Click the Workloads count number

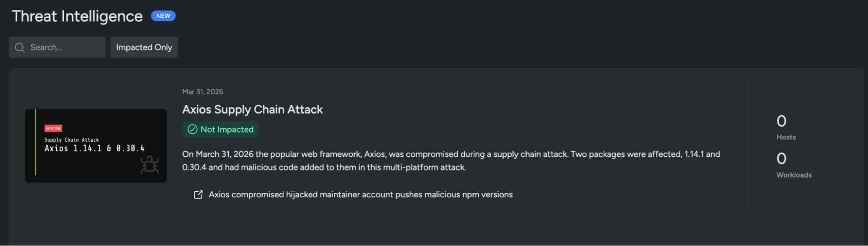click(781, 159)
